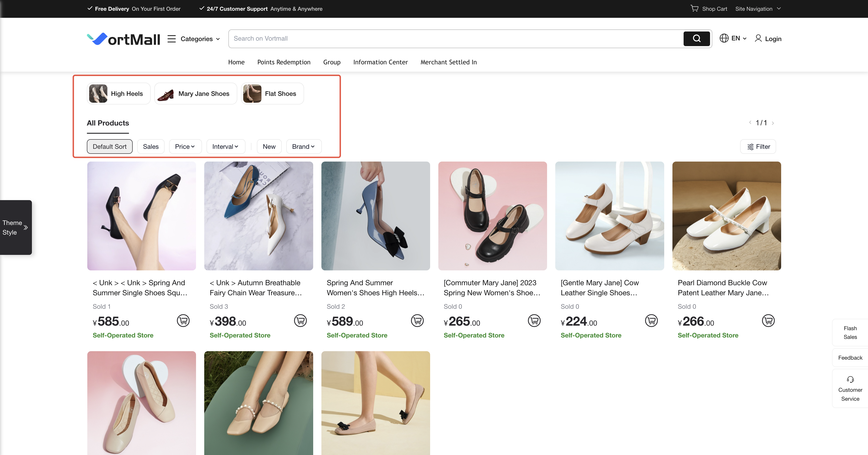This screenshot has width=868, height=455.
Task: Select the Default Sort option
Action: click(109, 146)
